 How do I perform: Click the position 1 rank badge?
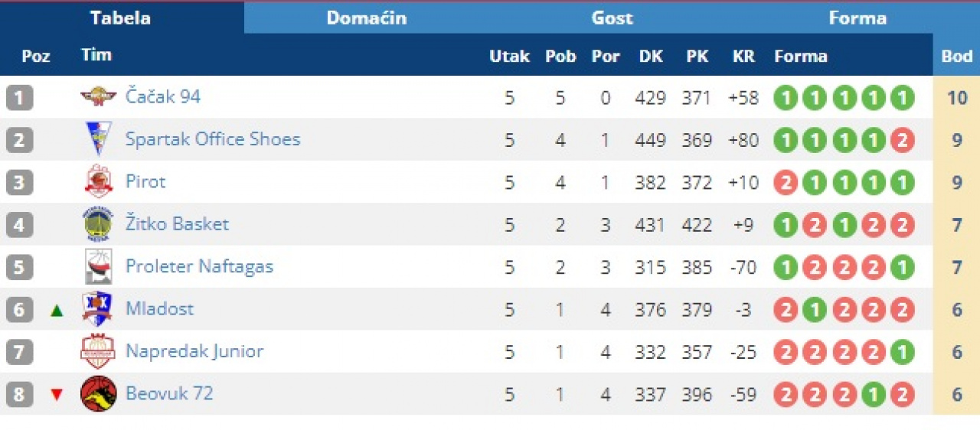(x=19, y=98)
